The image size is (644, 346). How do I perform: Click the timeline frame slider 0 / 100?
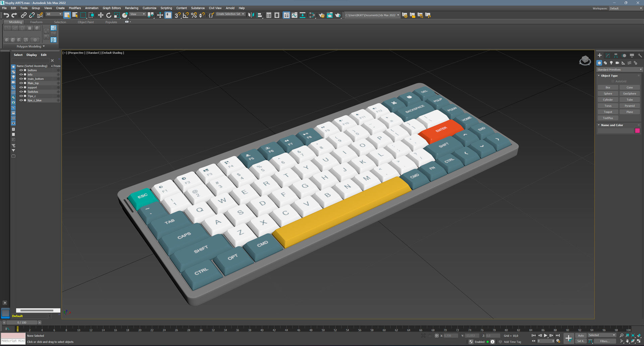point(22,323)
